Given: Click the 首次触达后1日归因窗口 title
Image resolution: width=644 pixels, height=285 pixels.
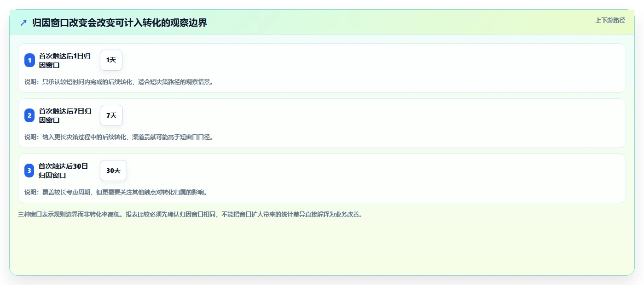Looking at the screenshot, I should [x=65, y=60].
